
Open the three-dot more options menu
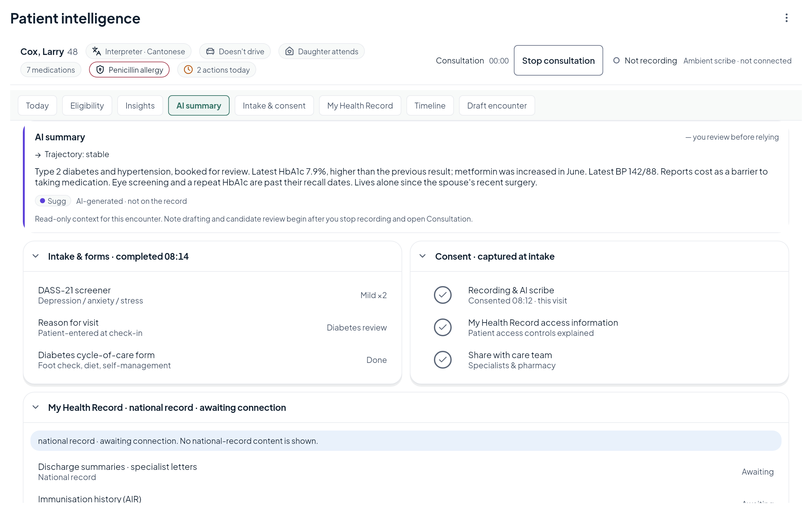click(786, 18)
